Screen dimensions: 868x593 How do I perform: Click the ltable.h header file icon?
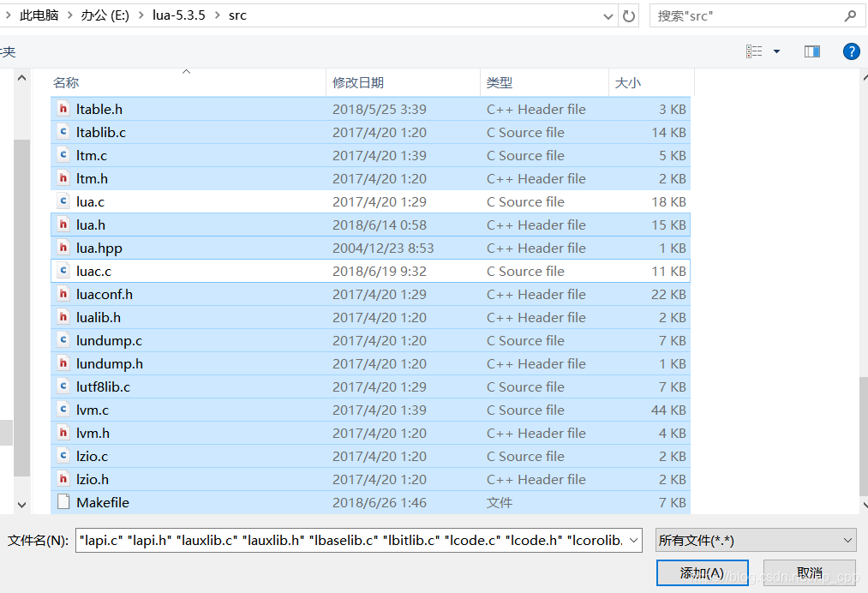(x=63, y=109)
